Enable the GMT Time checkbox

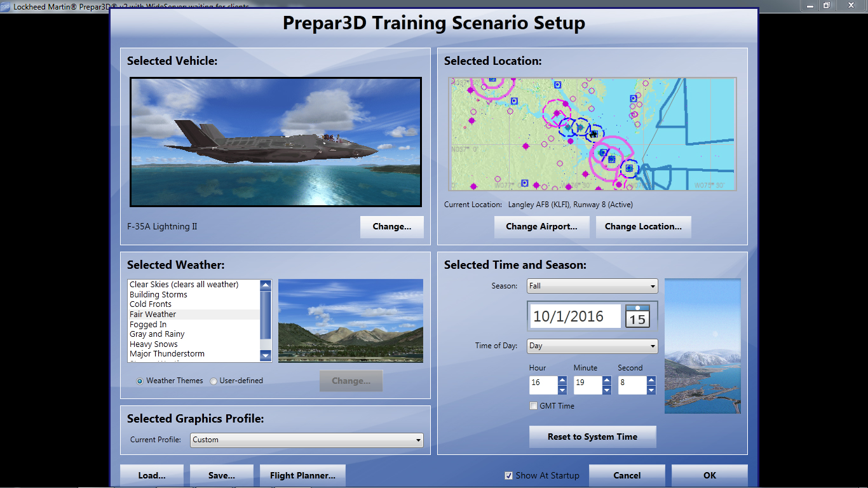[534, 406]
